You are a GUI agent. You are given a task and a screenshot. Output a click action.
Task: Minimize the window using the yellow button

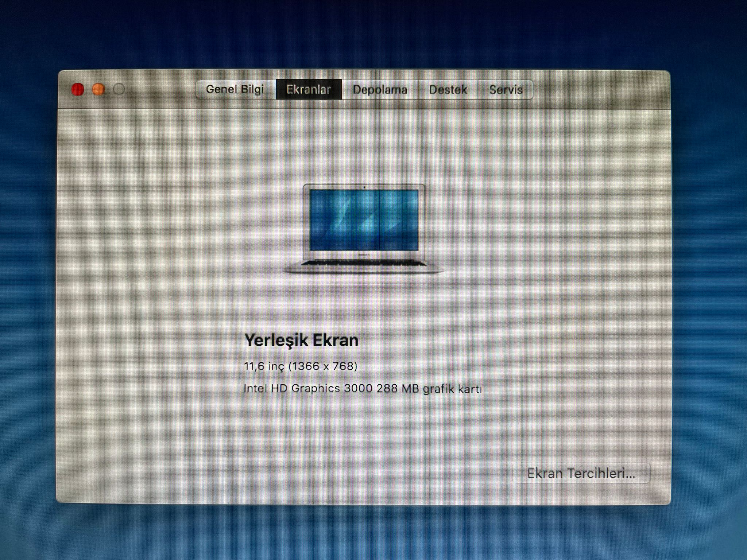click(x=98, y=89)
